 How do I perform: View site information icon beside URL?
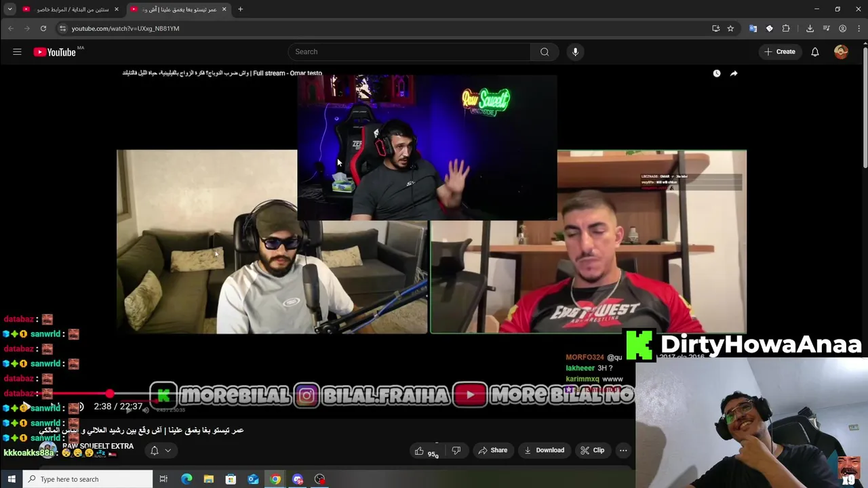coord(62,28)
